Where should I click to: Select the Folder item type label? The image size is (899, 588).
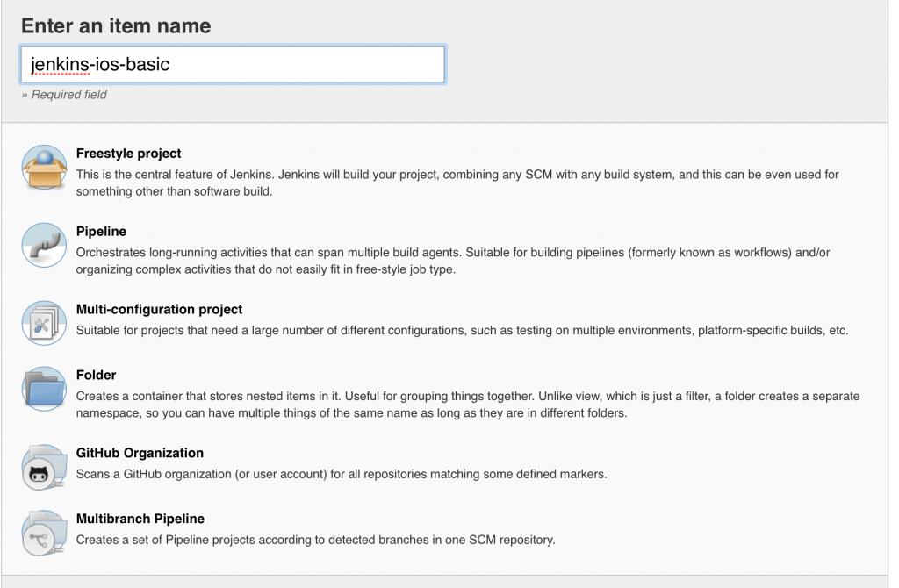pos(96,376)
